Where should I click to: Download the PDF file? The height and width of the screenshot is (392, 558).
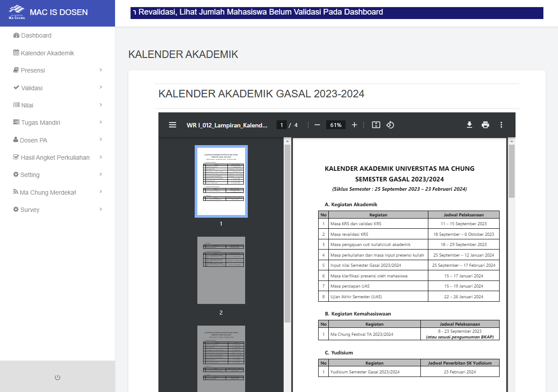[469, 125]
